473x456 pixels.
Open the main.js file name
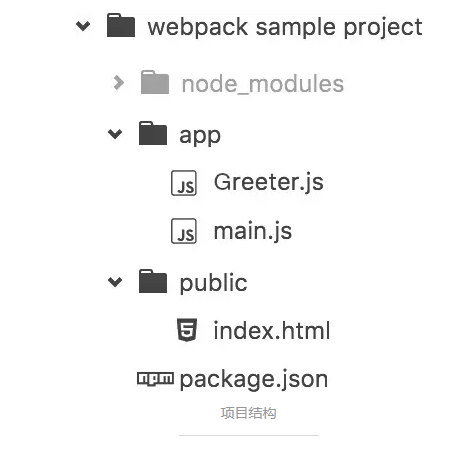(x=253, y=232)
